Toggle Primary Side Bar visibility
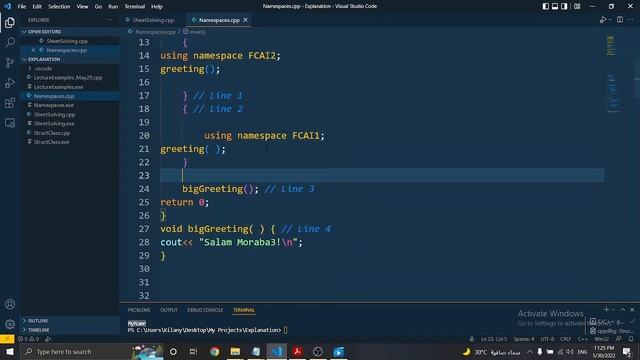640x360 pixels. 546,6
